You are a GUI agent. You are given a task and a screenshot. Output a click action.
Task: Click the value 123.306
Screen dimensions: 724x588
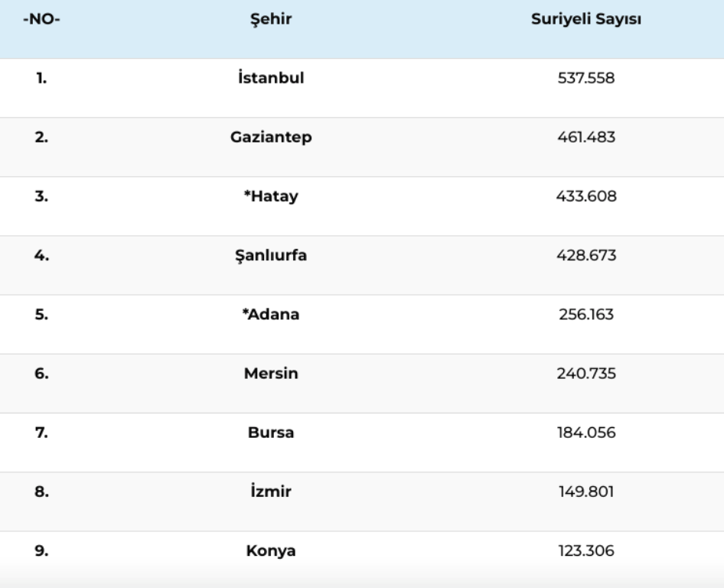[x=586, y=551]
